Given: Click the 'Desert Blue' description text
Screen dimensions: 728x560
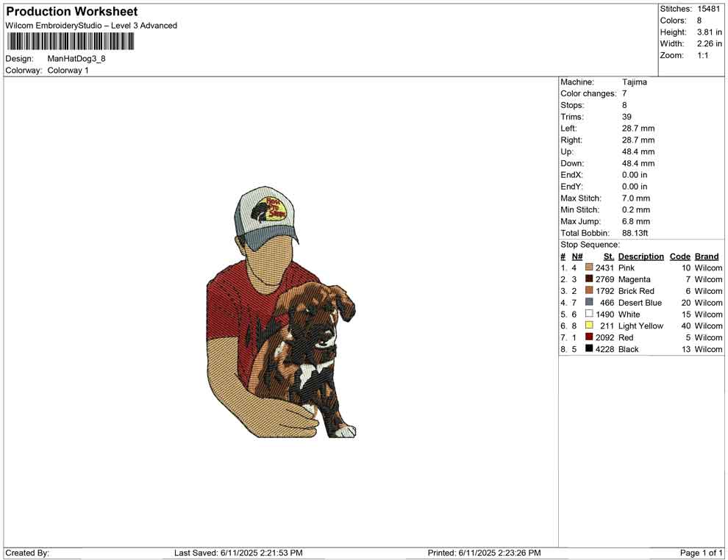Looking at the screenshot, I should click(x=640, y=303).
